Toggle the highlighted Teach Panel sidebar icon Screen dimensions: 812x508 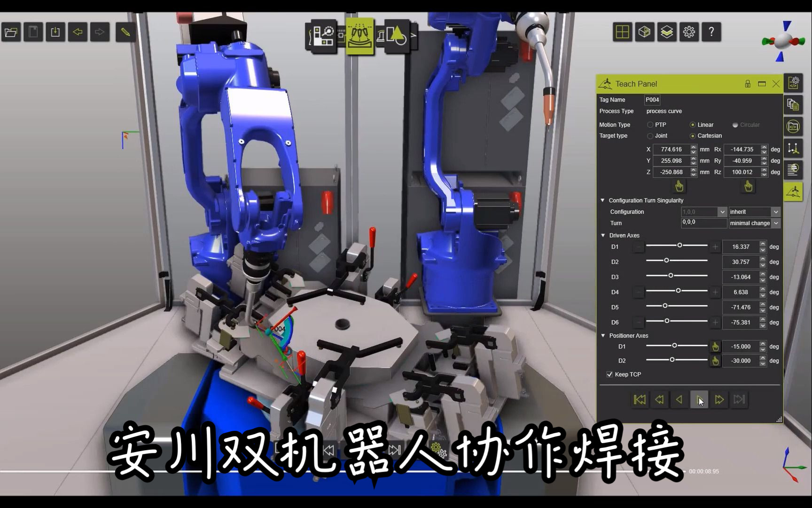tap(793, 191)
